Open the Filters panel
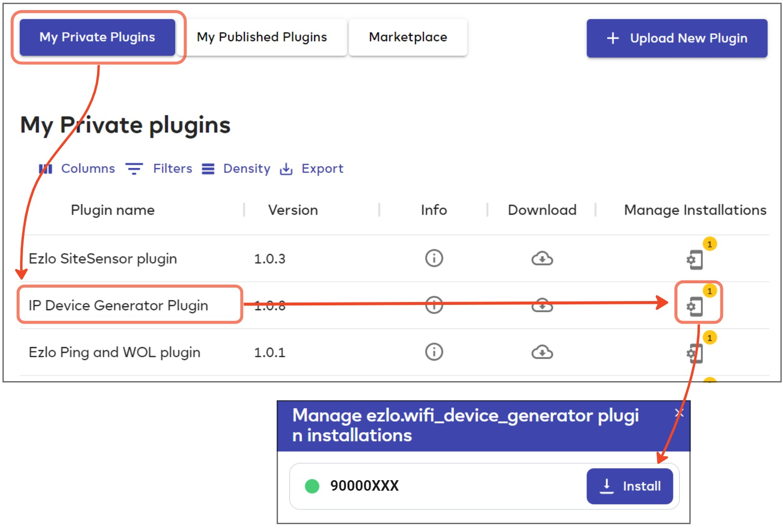This screenshot has width=783, height=532. 159,169
